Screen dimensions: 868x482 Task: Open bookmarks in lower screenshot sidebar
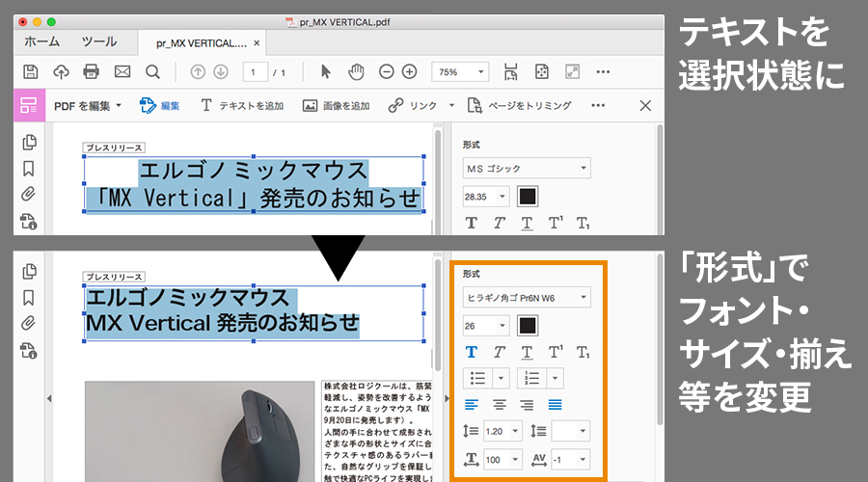(x=29, y=297)
